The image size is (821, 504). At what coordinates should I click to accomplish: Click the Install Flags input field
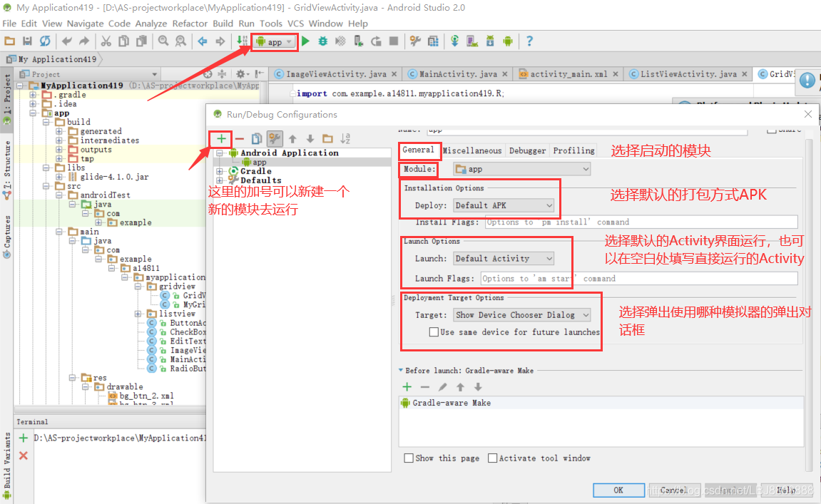[x=641, y=222]
